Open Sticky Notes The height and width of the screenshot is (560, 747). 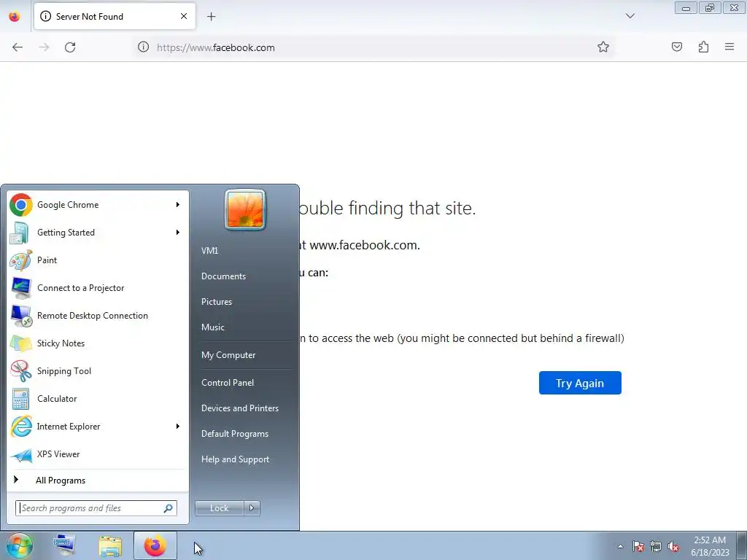(x=98, y=343)
